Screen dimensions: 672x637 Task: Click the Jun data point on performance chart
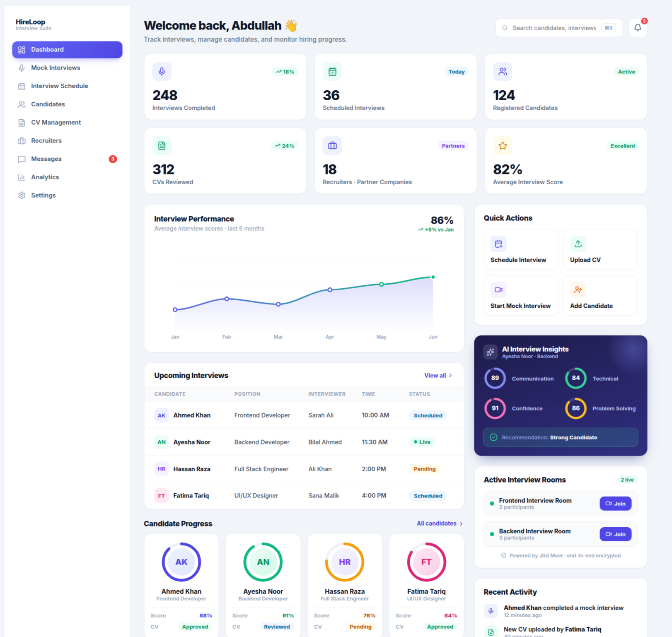pos(433,277)
